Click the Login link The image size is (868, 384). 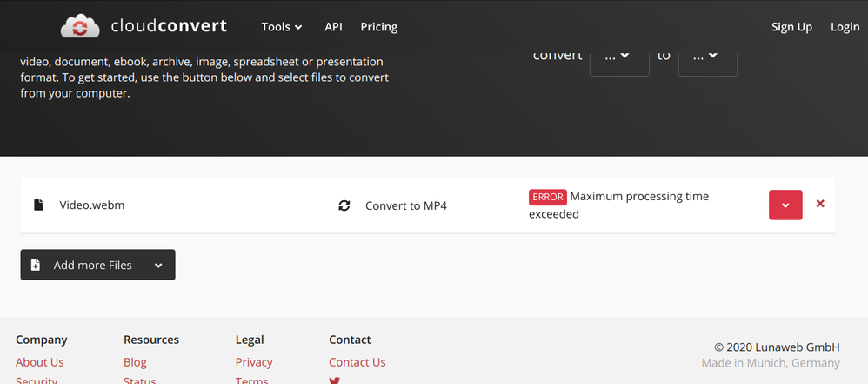(x=845, y=27)
